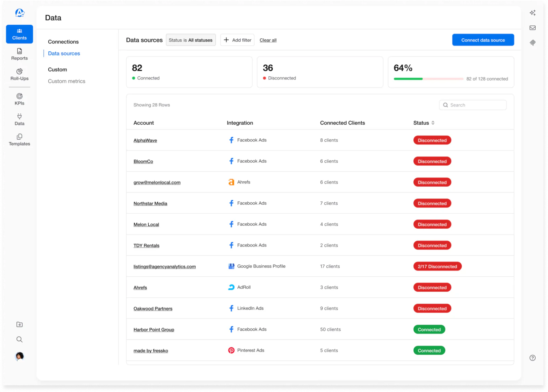Click the 82 Connected summary card
The height and width of the screenshot is (392, 548).
[x=189, y=72]
